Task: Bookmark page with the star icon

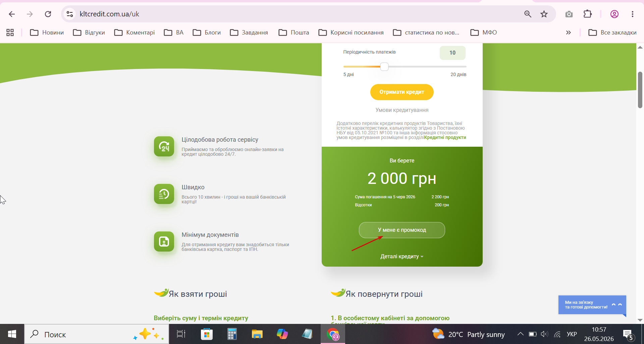Action: [x=544, y=14]
